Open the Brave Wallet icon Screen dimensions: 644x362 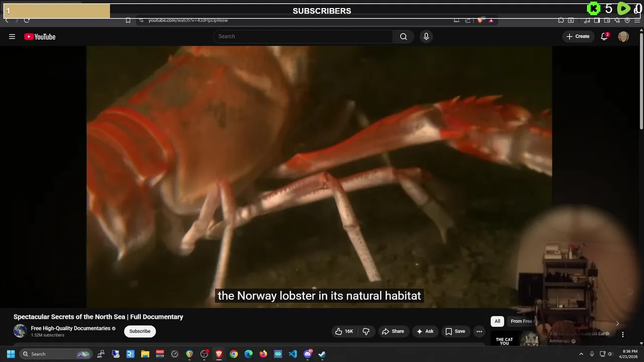pyautogui.click(x=607, y=20)
